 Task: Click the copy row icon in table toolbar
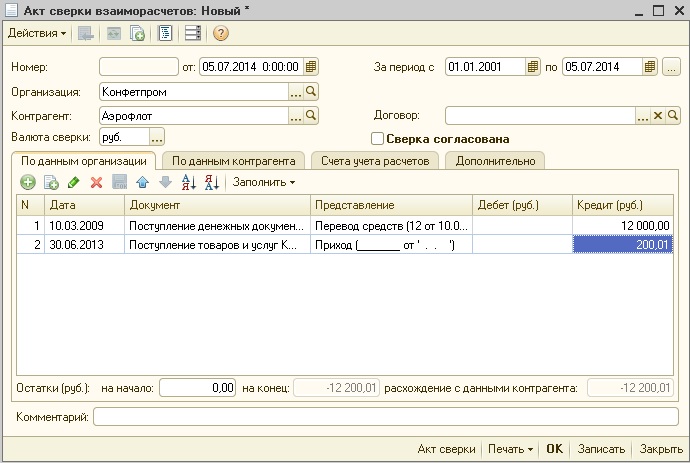click(x=51, y=182)
